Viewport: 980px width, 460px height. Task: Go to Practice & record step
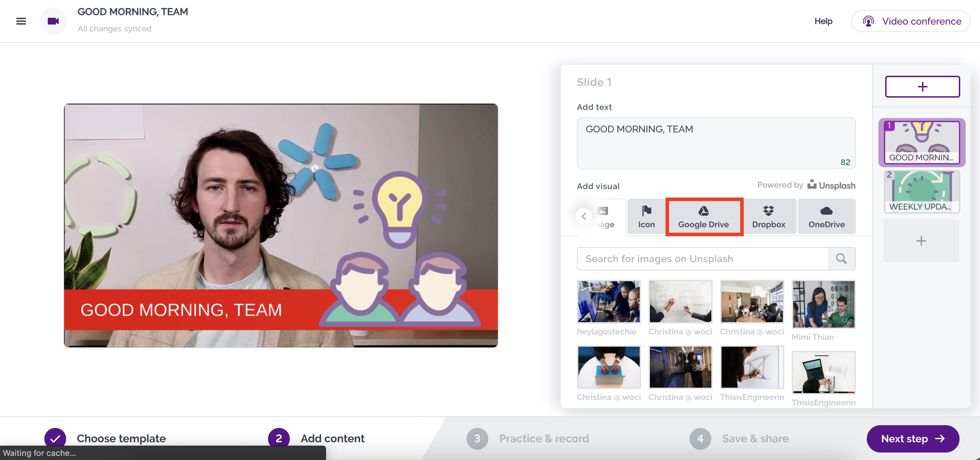click(543, 438)
